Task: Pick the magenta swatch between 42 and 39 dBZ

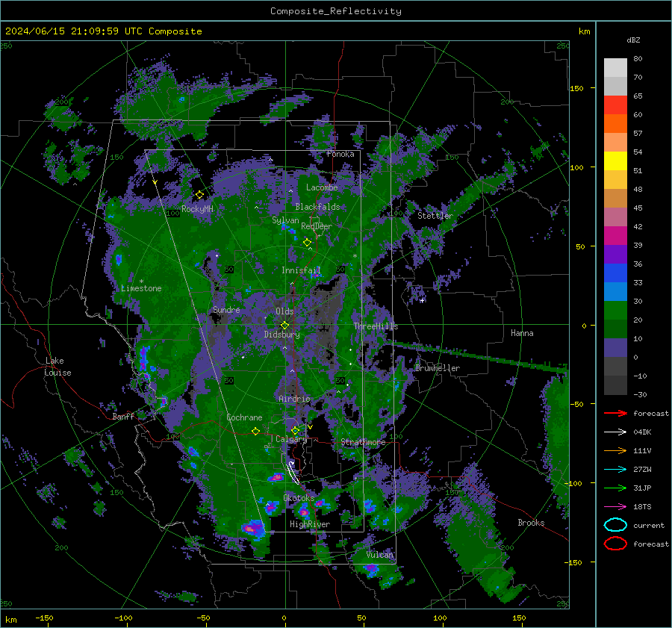Action: tap(615, 235)
